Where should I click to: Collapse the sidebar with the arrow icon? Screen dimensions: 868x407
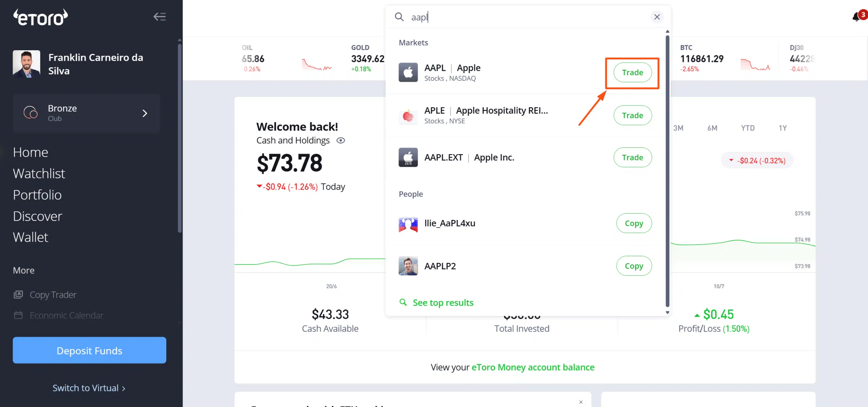159,17
